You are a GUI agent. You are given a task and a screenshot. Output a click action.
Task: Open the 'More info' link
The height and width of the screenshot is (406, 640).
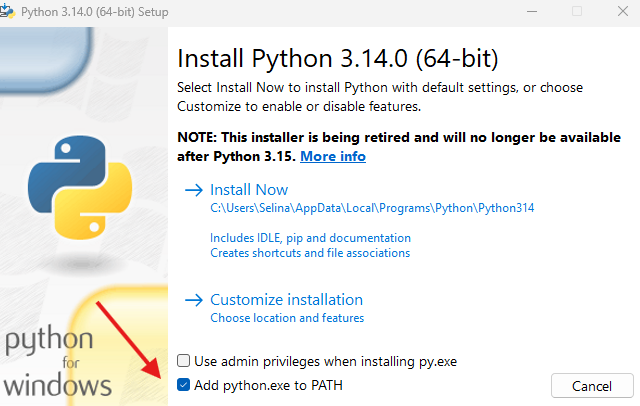[x=333, y=157]
